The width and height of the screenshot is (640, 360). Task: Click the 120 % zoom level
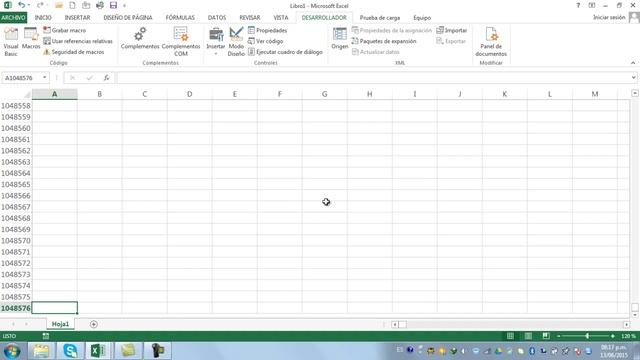coord(628,336)
